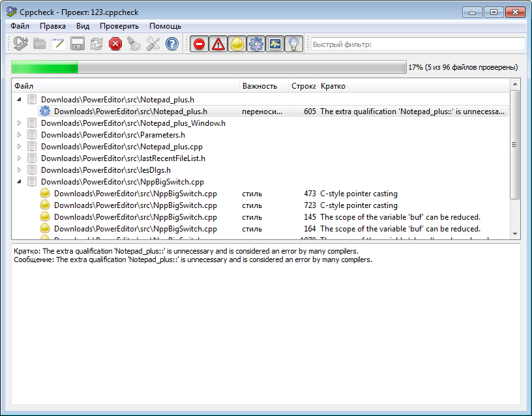Sort by the Строка column header
532x416 pixels.
click(303, 86)
